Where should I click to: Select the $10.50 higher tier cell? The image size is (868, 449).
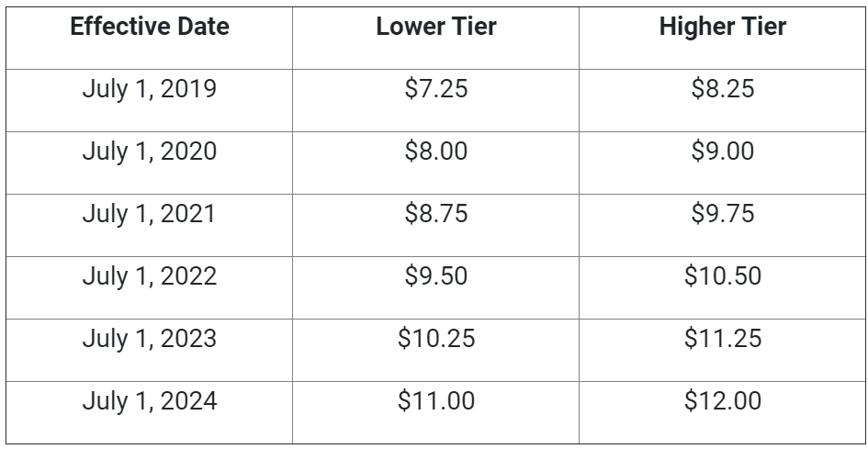(x=722, y=275)
